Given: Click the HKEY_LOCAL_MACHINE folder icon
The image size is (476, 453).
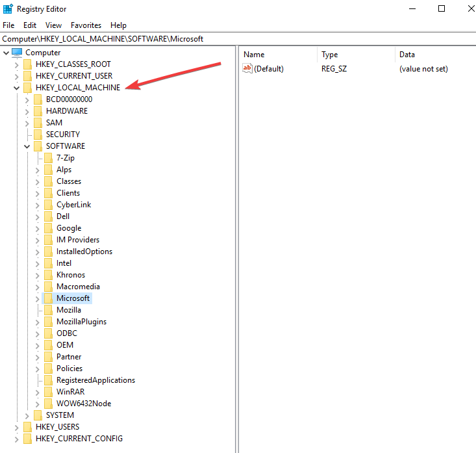Looking at the screenshot, I should pyautogui.click(x=28, y=88).
